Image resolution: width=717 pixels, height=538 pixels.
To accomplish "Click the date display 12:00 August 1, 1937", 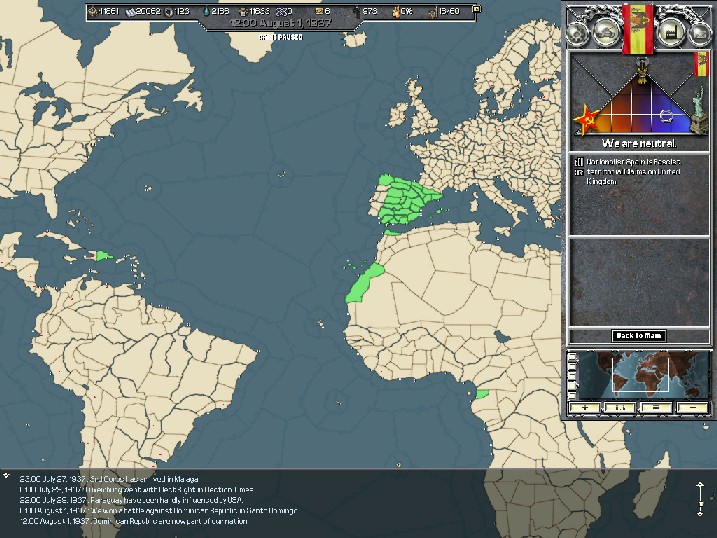I will [x=280, y=23].
